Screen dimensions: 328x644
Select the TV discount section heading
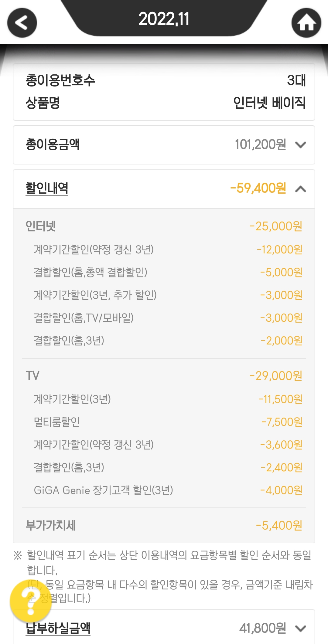pyautogui.click(x=32, y=376)
